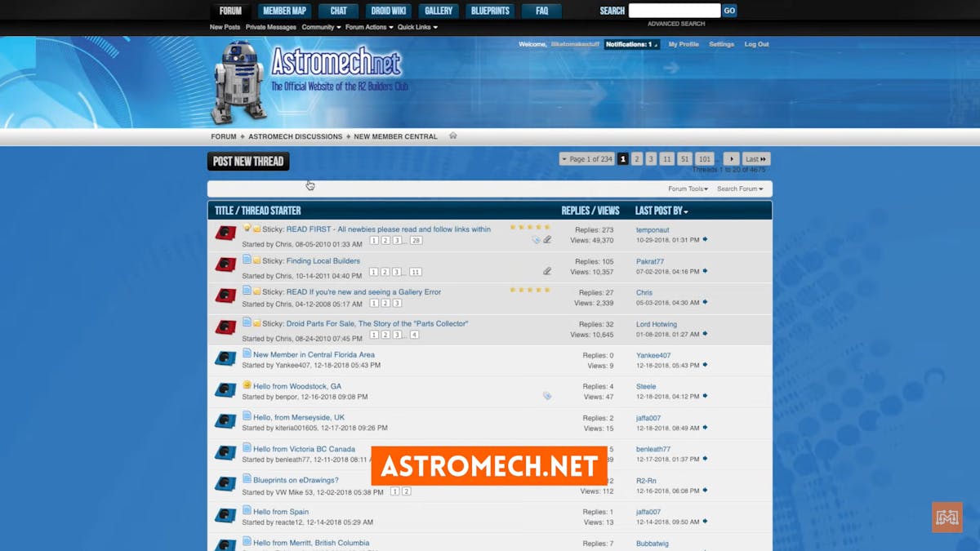
Task: Click the tag icon on Hello from Woodstock thread
Action: 546,396
